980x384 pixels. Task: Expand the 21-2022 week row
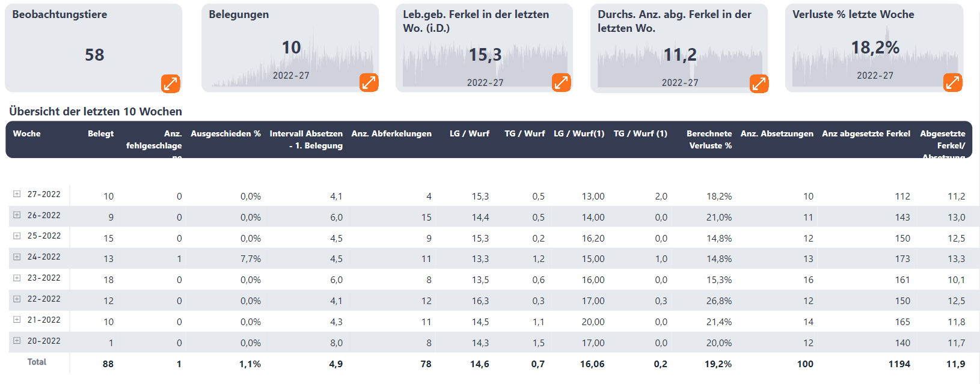click(17, 320)
